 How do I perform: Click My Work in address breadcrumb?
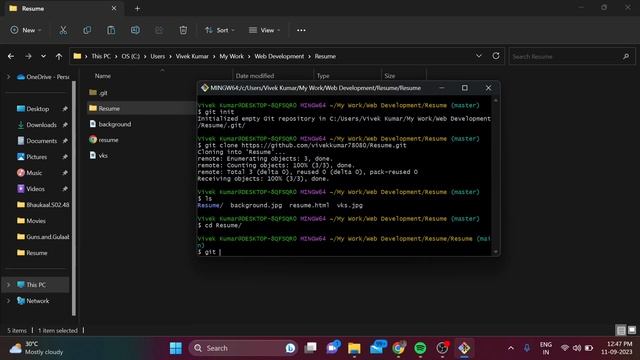(x=231, y=56)
